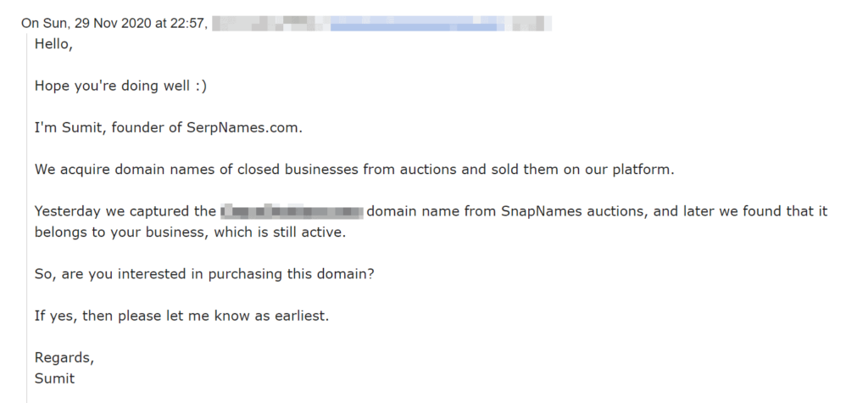Click the "Sumit" signature at the bottom
The width and height of the screenshot is (868, 403).
(x=54, y=378)
